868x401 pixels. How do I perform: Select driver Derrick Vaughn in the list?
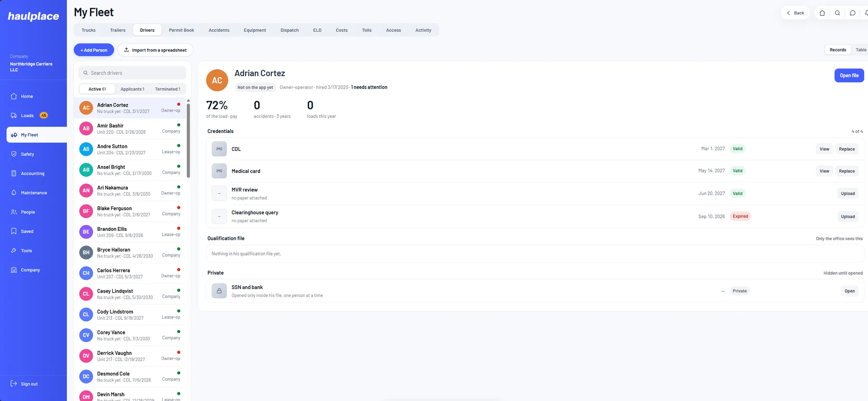coord(130,356)
